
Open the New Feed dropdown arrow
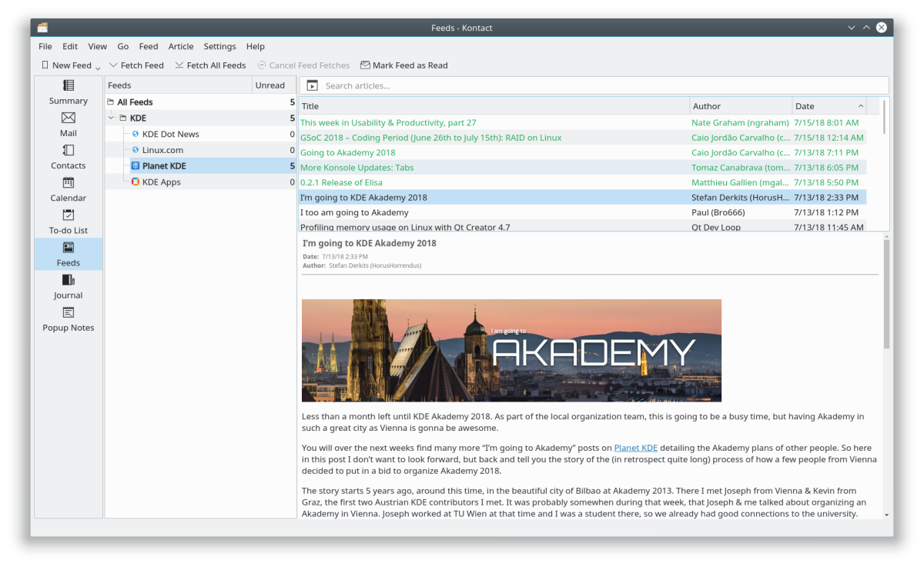click(98, 68)
